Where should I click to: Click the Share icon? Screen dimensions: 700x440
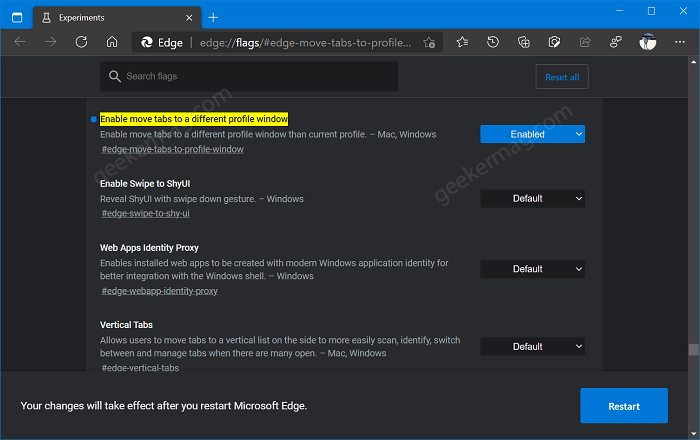(x=585, y=42)
